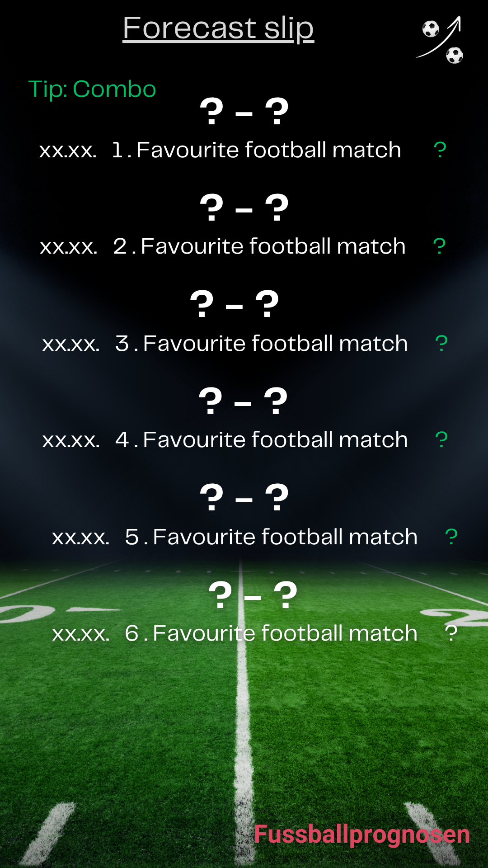
Task: Select the 4. Favourite football match text
Action: click(262, 440)
